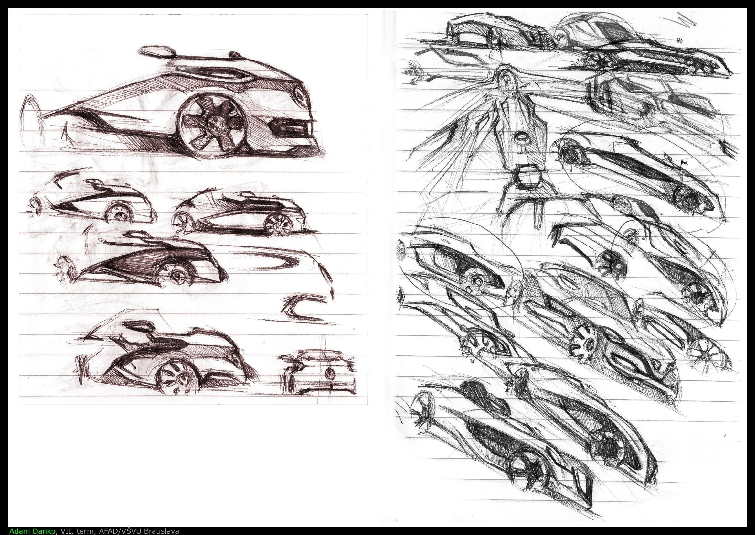
Task: Click the green Adam Danko name link
Action: [x=33, y=531]
